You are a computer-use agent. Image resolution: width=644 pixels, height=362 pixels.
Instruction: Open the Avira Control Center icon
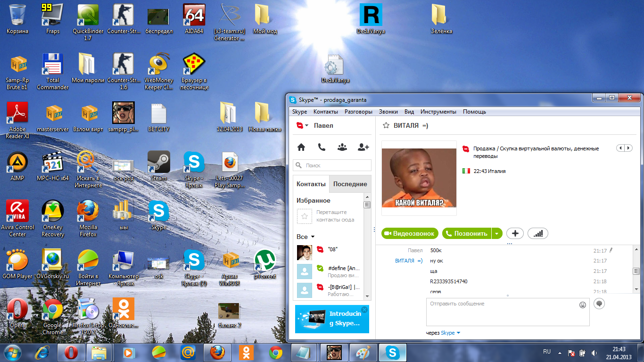pyautogui.click(x=17, y=219)
